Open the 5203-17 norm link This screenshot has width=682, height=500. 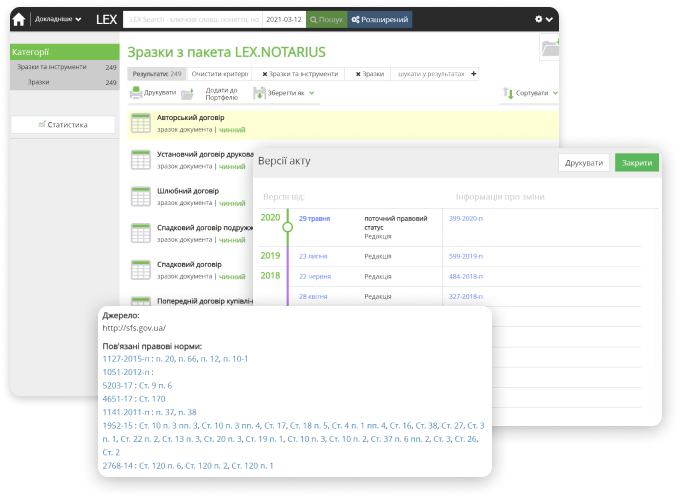(117, 386)
